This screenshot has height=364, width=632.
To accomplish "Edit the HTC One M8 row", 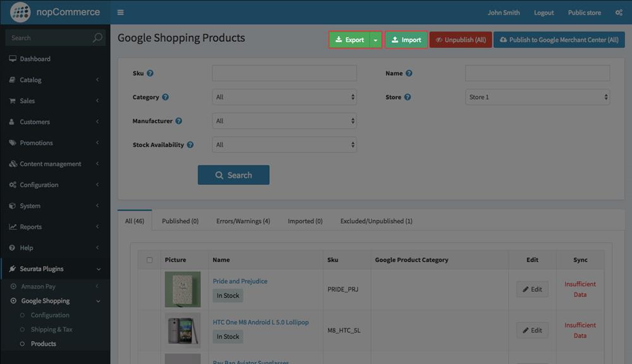I will (x=532, y=331).
